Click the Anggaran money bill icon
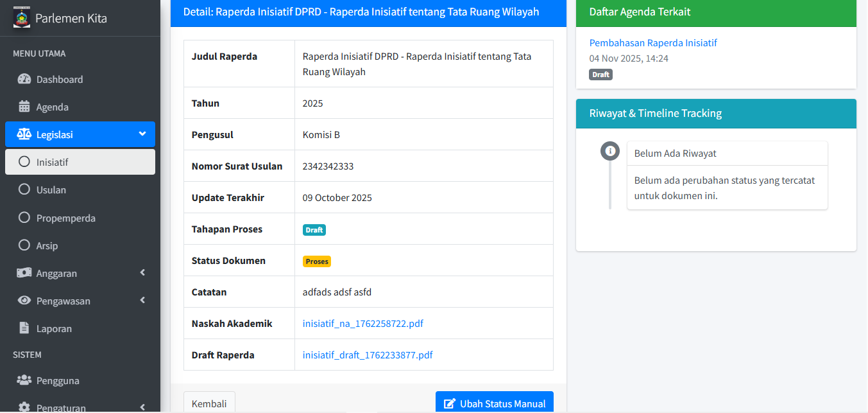868x413 pixels. [24, 273]
